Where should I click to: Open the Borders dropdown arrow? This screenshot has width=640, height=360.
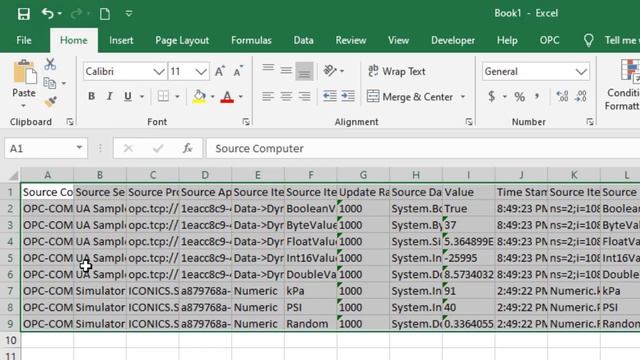[x=178, y=97]
